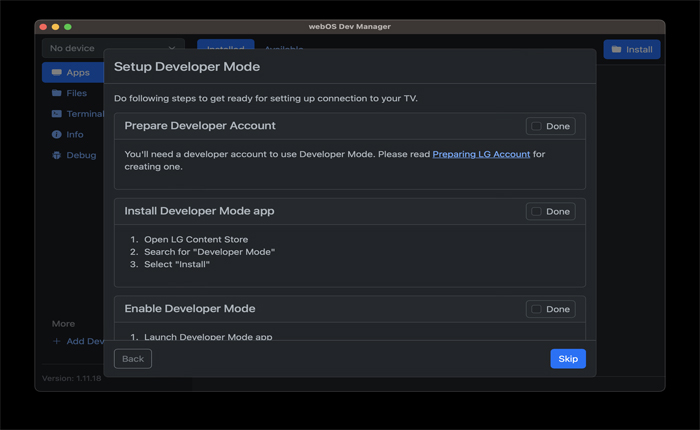This screenshot has width=700, height=430.
Task: Click the Enable Developer Mode step header
Action: coord(190,309)
